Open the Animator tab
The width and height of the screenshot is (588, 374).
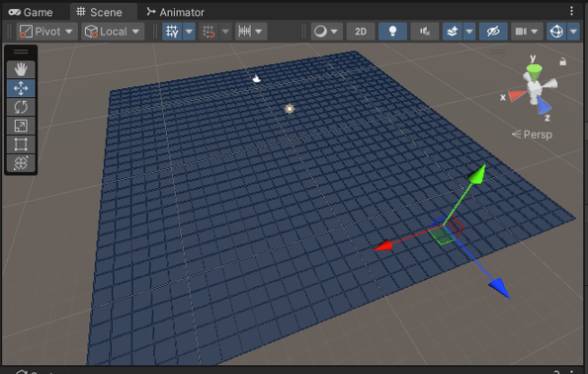(175, 12)
